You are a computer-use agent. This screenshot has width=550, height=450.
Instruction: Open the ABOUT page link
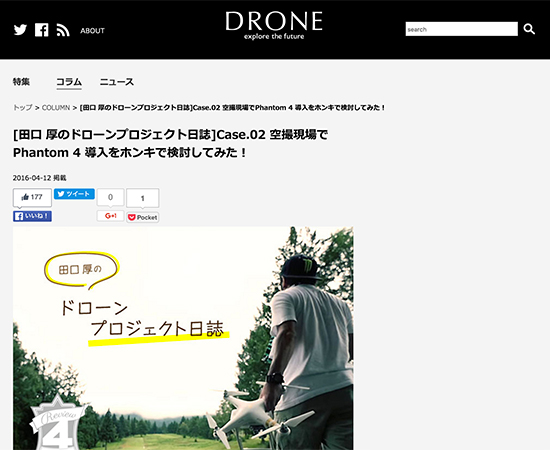(x=92, y=31)
